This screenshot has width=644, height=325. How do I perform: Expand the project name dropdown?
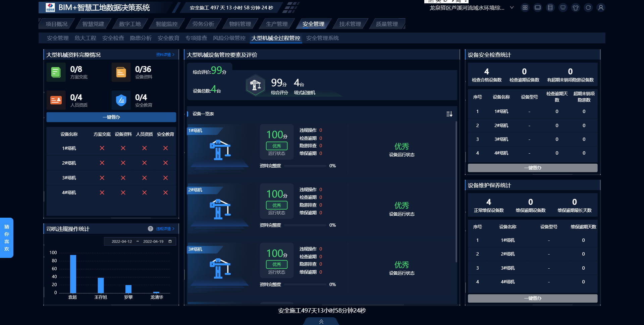512,8
